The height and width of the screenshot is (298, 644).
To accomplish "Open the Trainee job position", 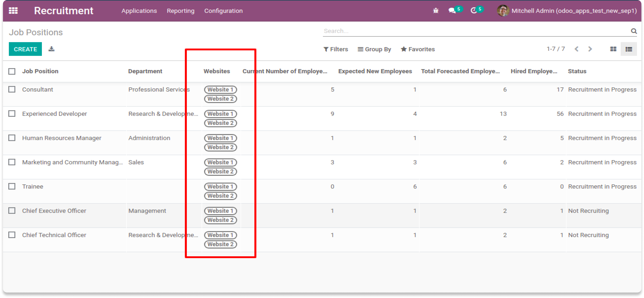I will 33,186.
